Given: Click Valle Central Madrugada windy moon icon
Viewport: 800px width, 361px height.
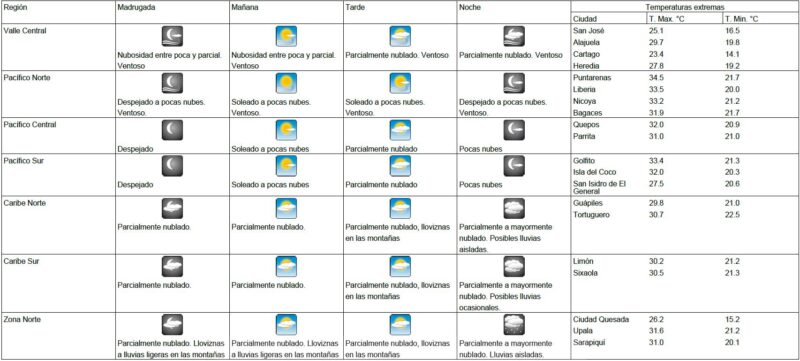Looking at the screenshot, I should 172,36.
